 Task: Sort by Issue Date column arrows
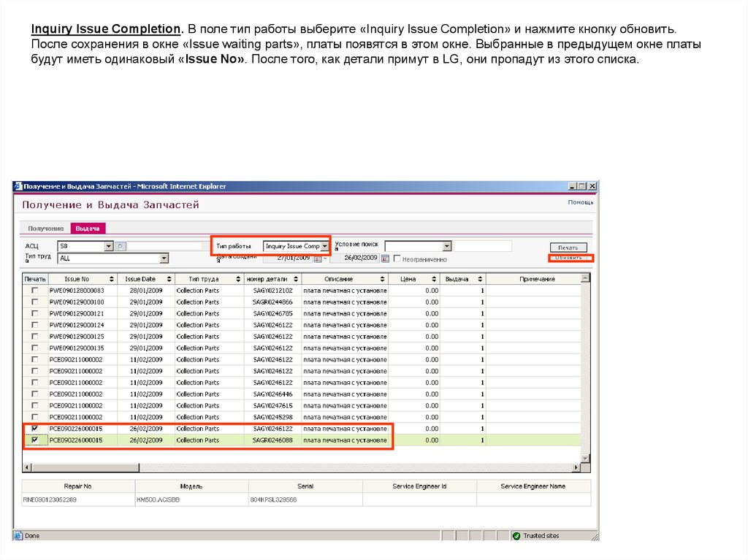click(169, 279)
